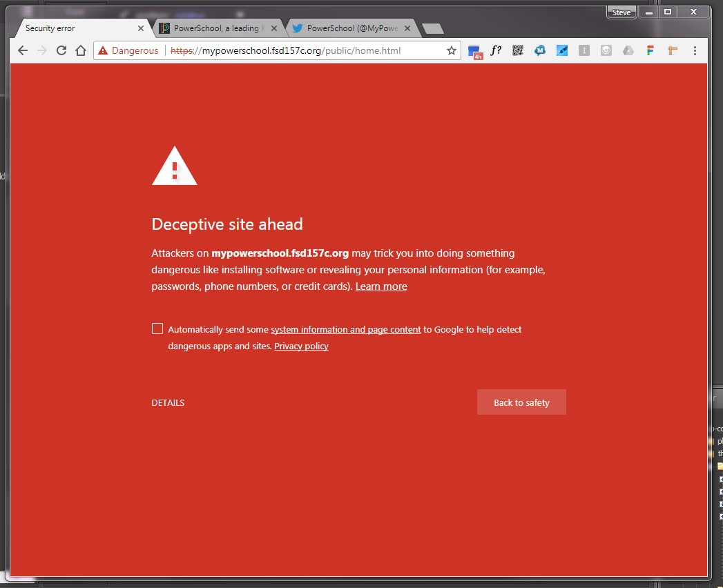This screenshot has width=723, height=588.
Task: Click the bold mypowerschool.fsd157c.org domain text
Action: click(280, 253)
